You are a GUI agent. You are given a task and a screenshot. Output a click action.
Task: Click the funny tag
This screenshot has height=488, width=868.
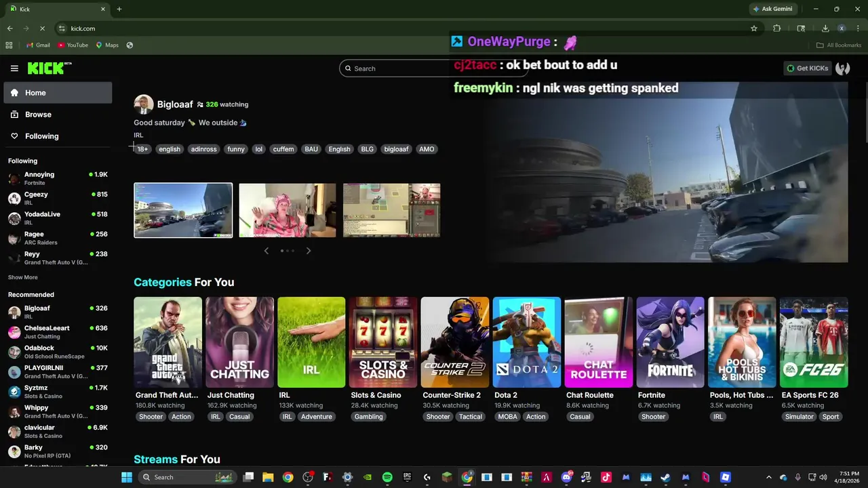pos(236,149)
